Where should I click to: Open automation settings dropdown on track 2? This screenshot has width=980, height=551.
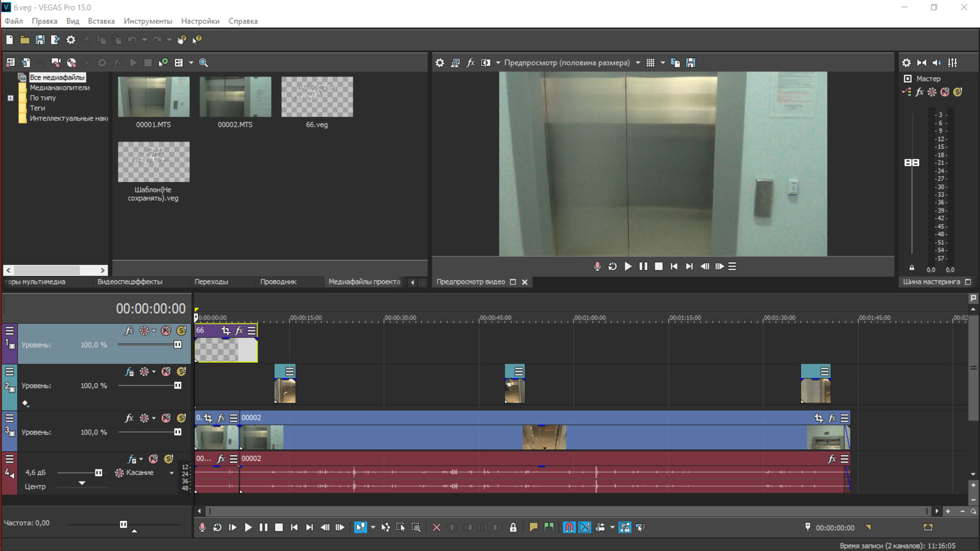coord(154,371)
